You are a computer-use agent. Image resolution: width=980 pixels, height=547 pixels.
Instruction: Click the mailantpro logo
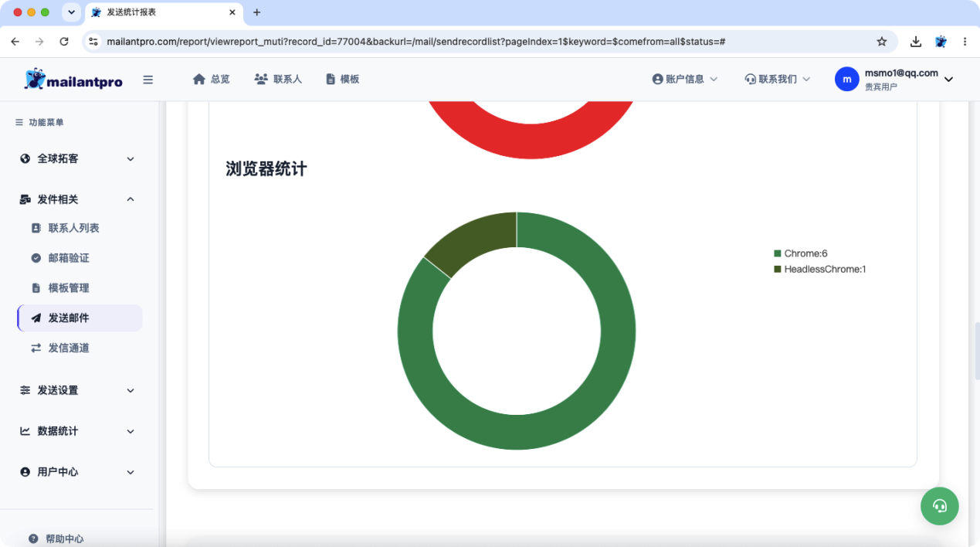click(x=73, y=79)
